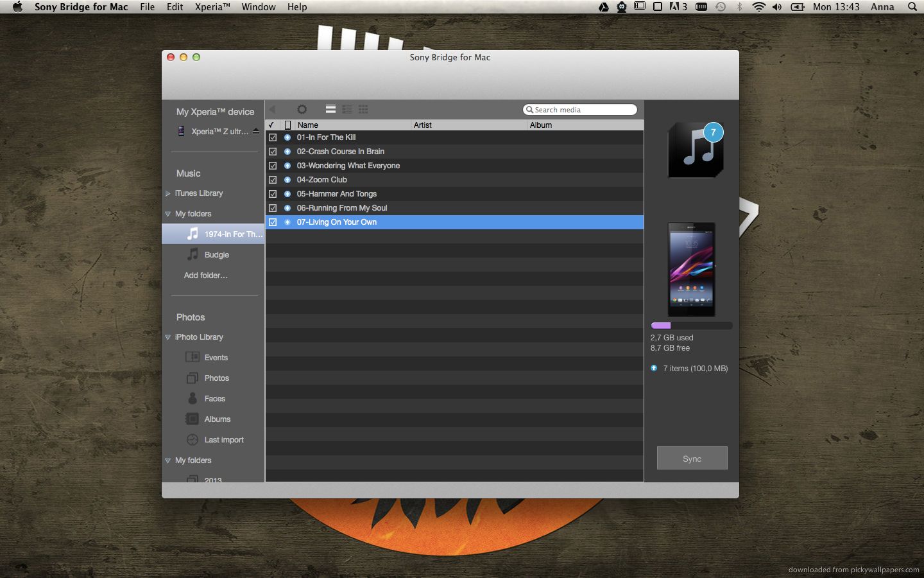Open the Help menu
The height and width of the screenshot is (578, 924).
coord(297,7)
